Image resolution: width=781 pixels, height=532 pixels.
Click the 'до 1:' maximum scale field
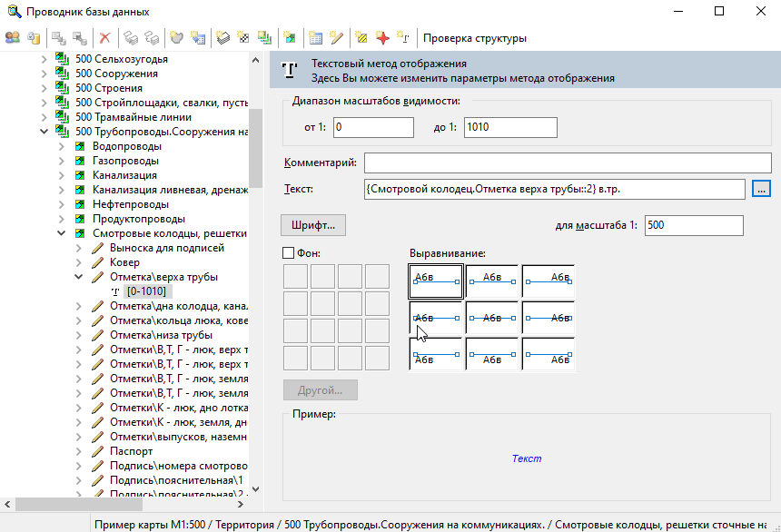point(510,127)
